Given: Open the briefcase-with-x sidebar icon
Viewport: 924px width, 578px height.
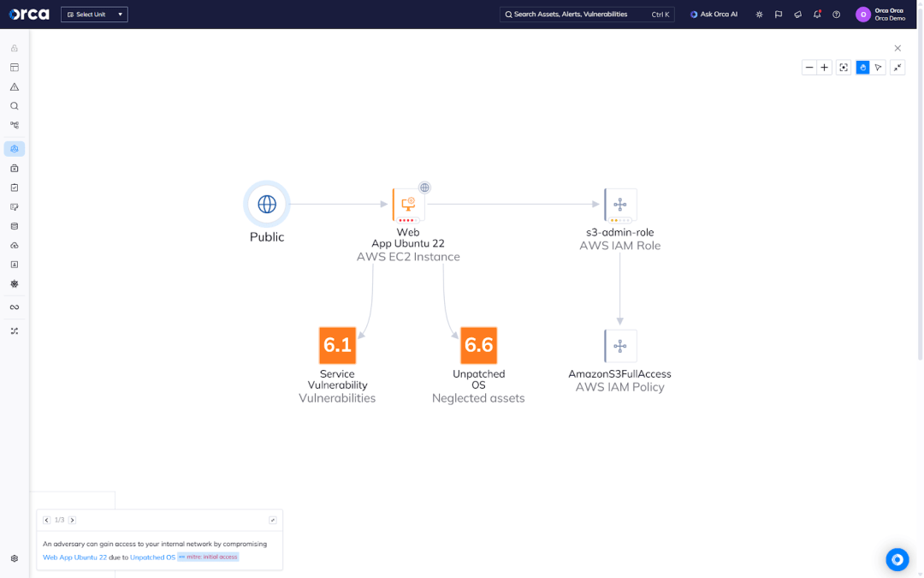Looking at the screenshot, I should [15, 168].
